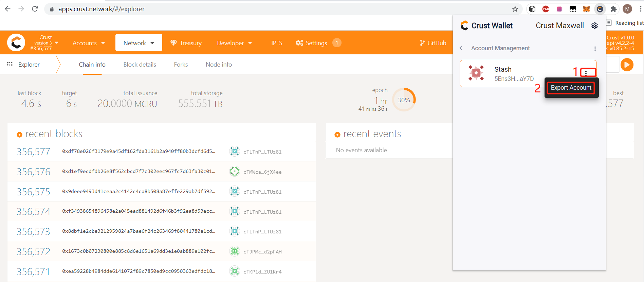Open the Accounts dropdown menu
Viewport: 644px width, 282px height.
point(89,43)
